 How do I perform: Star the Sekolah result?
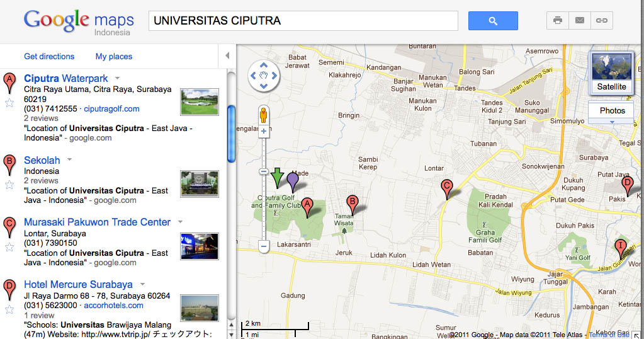click(x=9, y=185)
